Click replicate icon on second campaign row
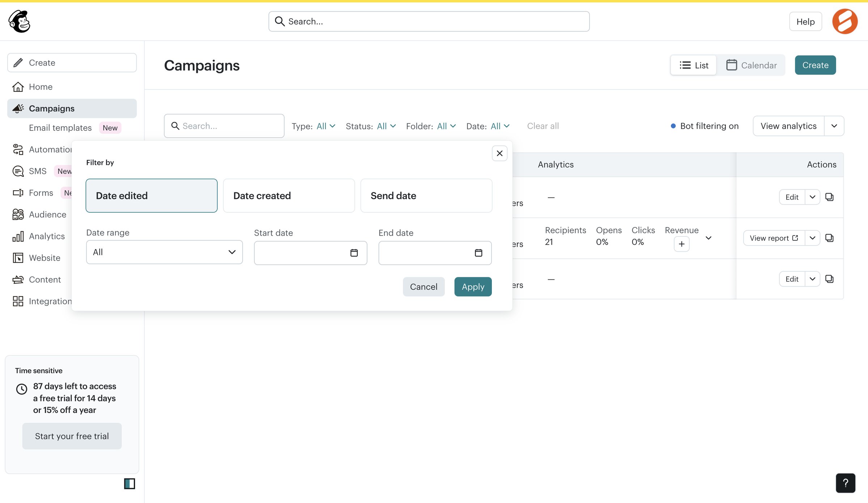 829,238
